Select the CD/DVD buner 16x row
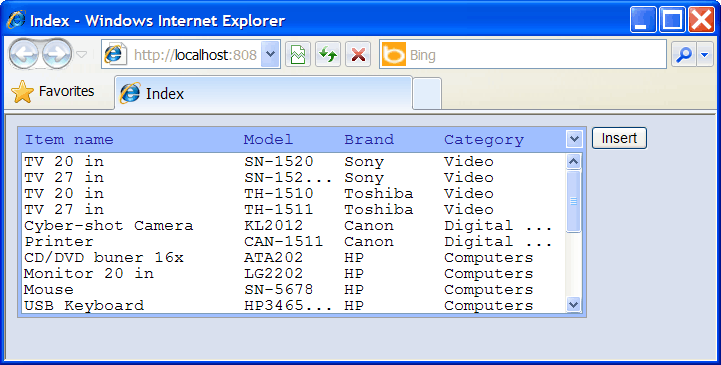The width and height of the screenshot is (721, 365). (293, 257)
